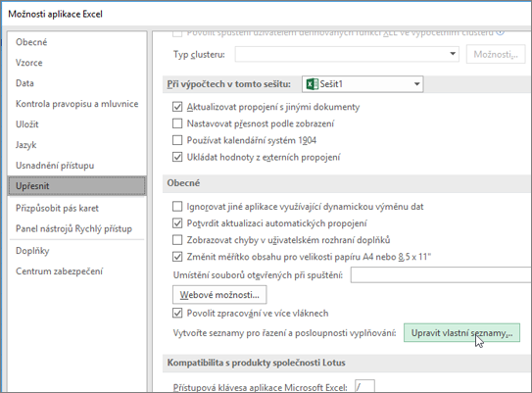The width and height of the screenshot is (532, 393).
Task: Uncheck Ukládat hodnoty z externích propojení
Action: pyautogui.click(x=177, y=157)
